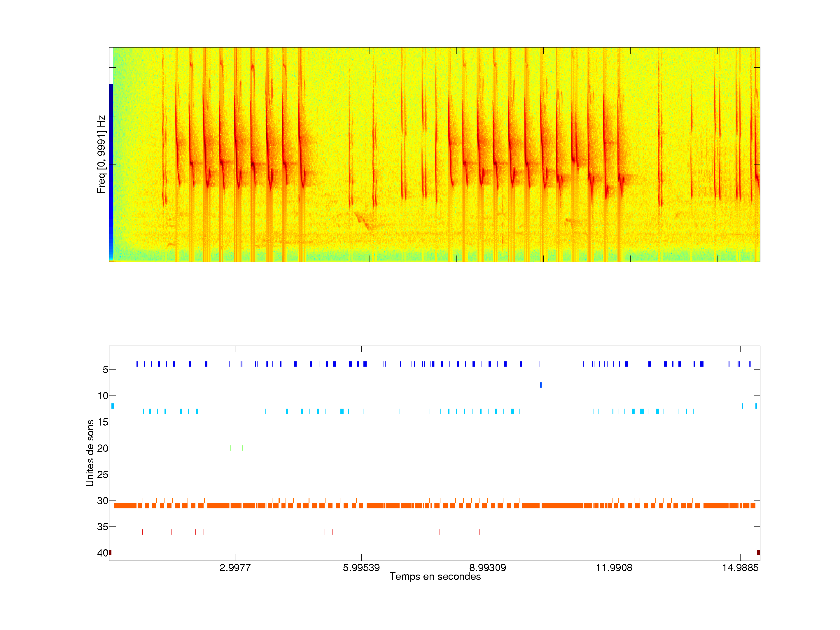Click the dark red marker at bottom-right of lower plot

758,552
